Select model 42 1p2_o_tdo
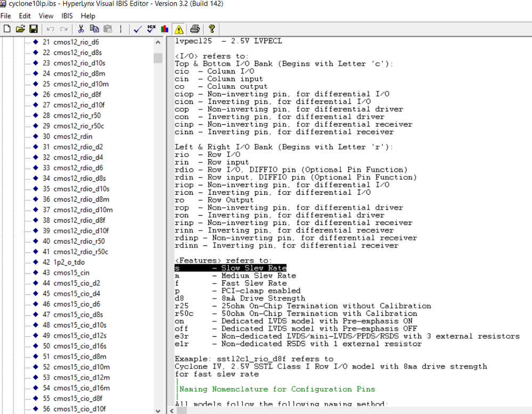The height and width of the screenshot is (414, 532). [63, 262]
